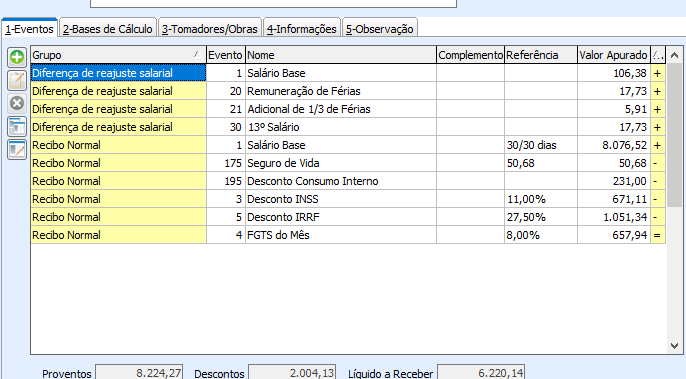
Task: Click the Proventos total field
Action: click(x=139, y=372)
